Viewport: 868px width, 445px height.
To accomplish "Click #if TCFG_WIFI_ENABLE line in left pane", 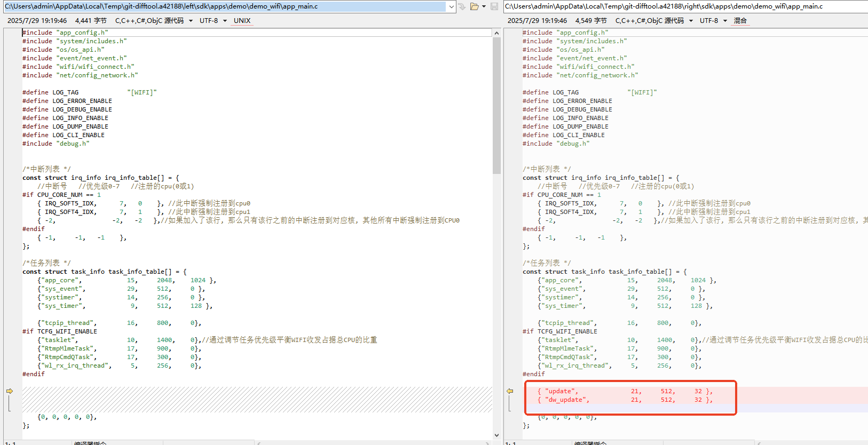I will [60, 331].
